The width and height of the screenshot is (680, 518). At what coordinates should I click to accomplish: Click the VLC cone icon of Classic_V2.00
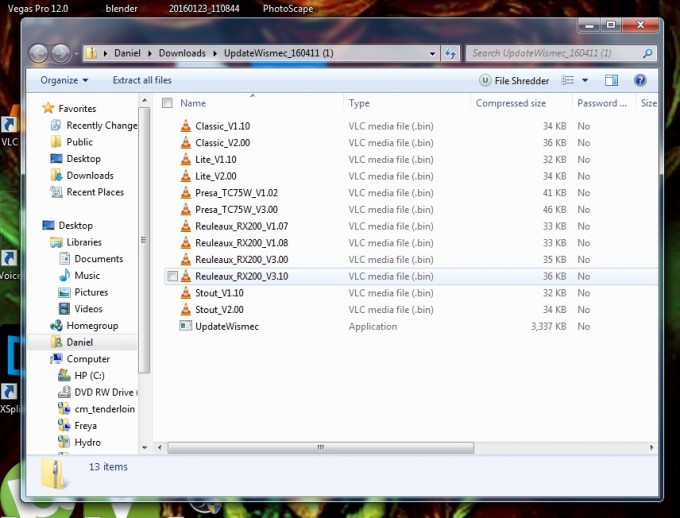coord(186,142)
